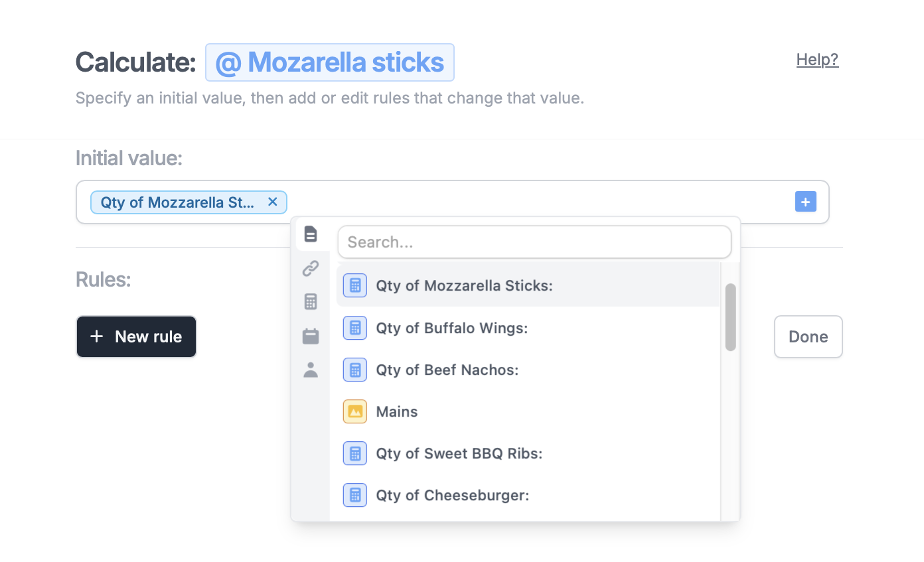Click inside the Initial value input box

(531, 202)
